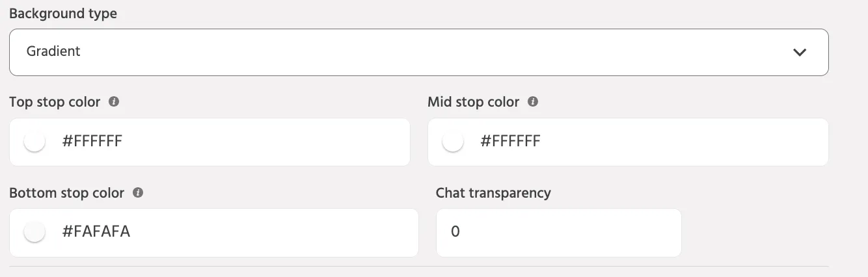868x277 pixels.
Task: Edit the Mid stop color hex value
Action: 511,142
